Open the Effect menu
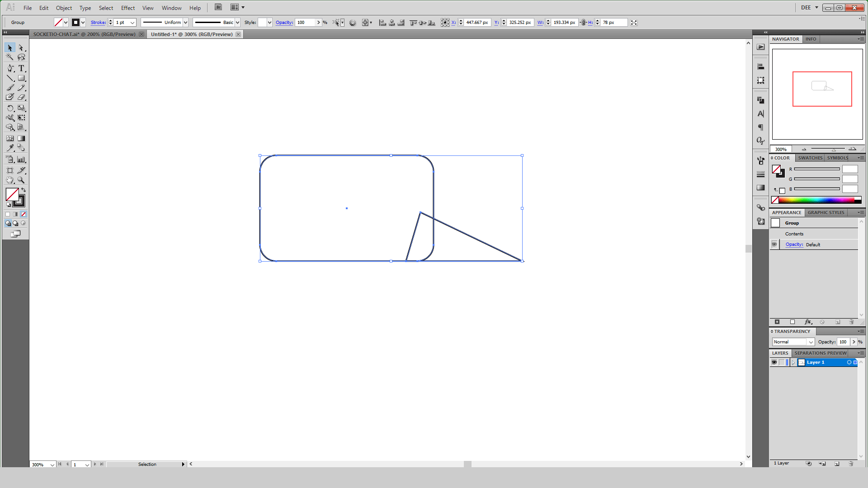 (x=128, y=8)
